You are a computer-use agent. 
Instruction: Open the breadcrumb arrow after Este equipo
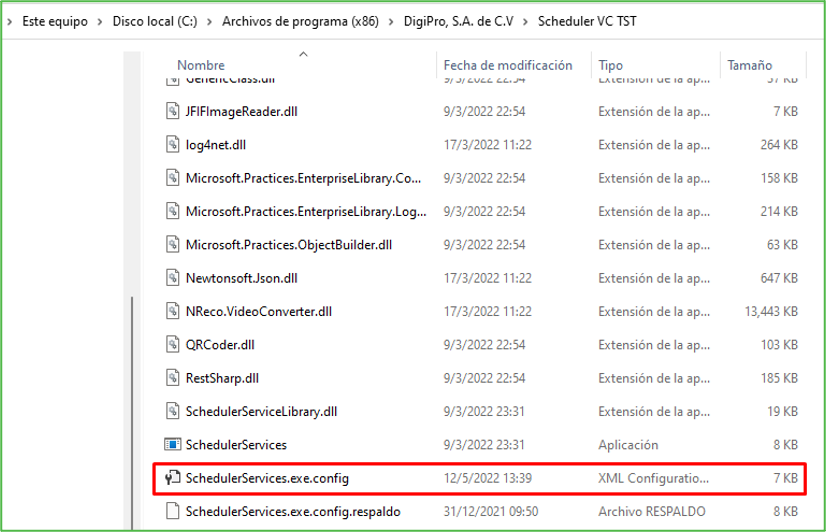[100, 21]
